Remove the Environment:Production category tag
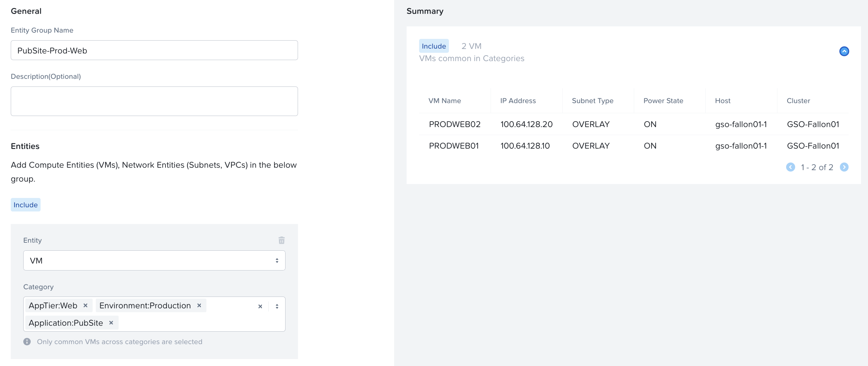868x366 pixels. (199, 306)
